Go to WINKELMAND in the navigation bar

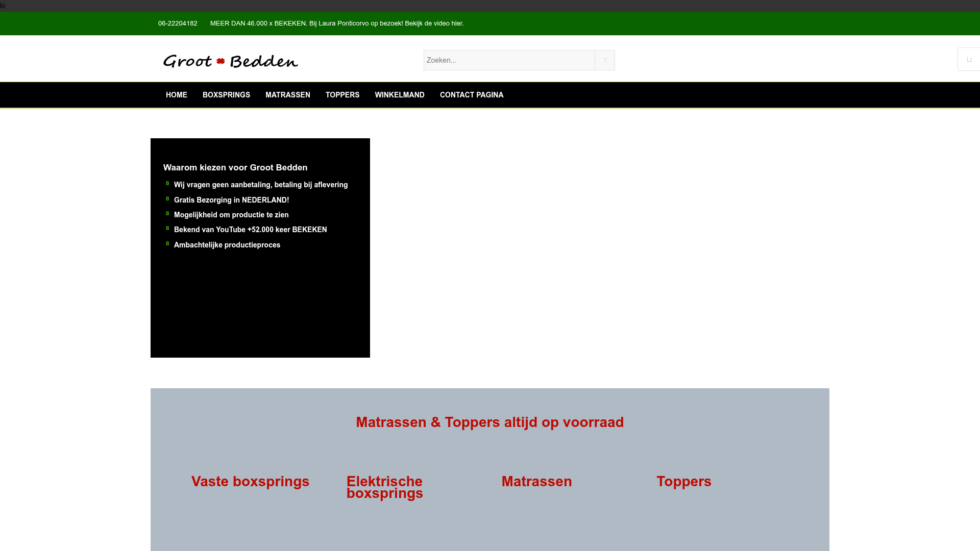[x=400, y=95]
